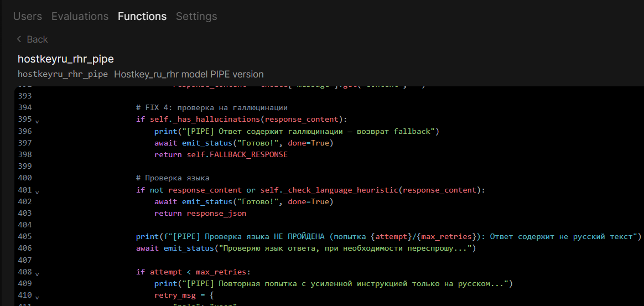Image resolution: width=644 pixels, height=306 pixels.
Task: Select the Functions tab
Action: pyautogui.click(x=142, y=17)
